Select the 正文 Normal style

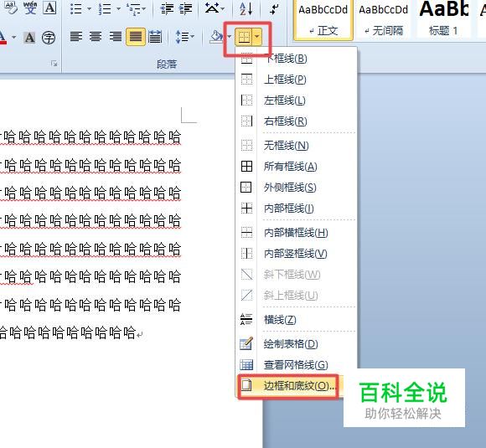(x=323, y=20)
